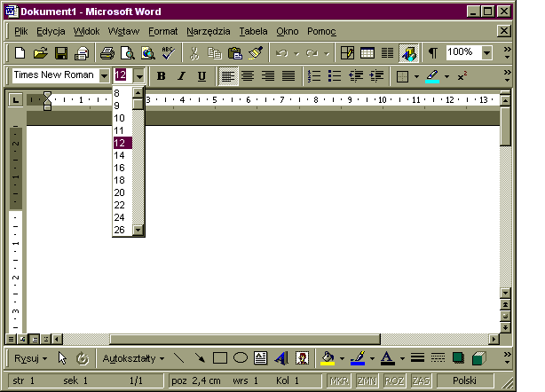This screenshot has width=545, height=392.
Task: Toggle show paragraph marks button
Action: [x=433, y=53]
